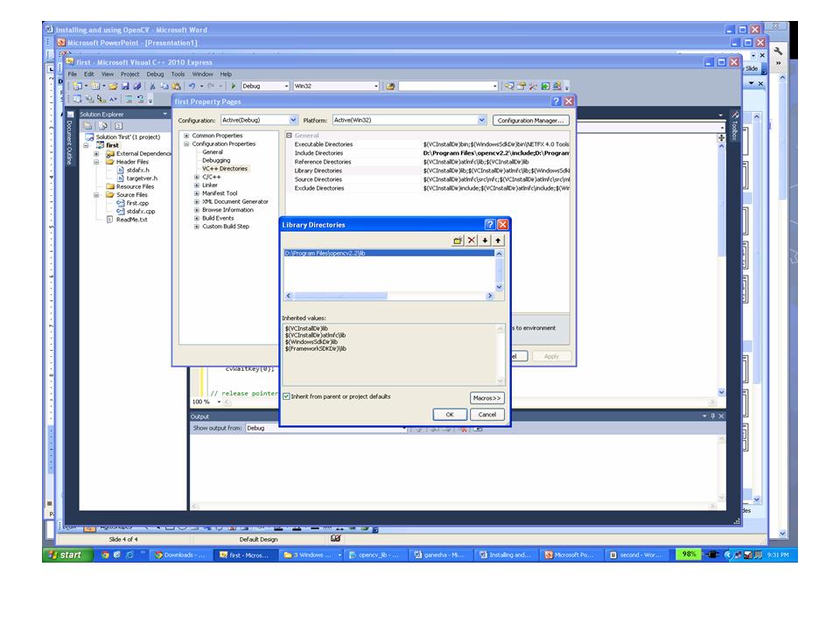The height and width of the screenshot is (630, 840).
Task: Move the directory line down
Action: [x=485, y=240]
